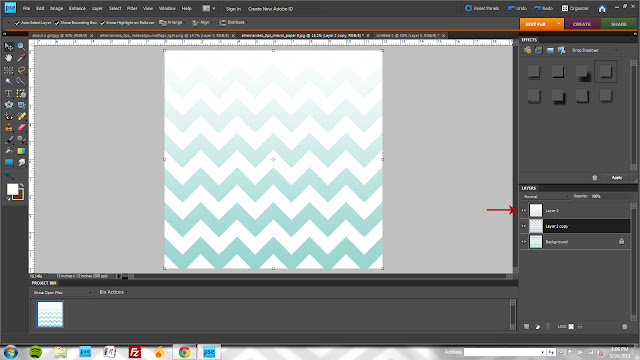Show Layer Styles in Effects panel
640x360 pixels.
(539, 50)
